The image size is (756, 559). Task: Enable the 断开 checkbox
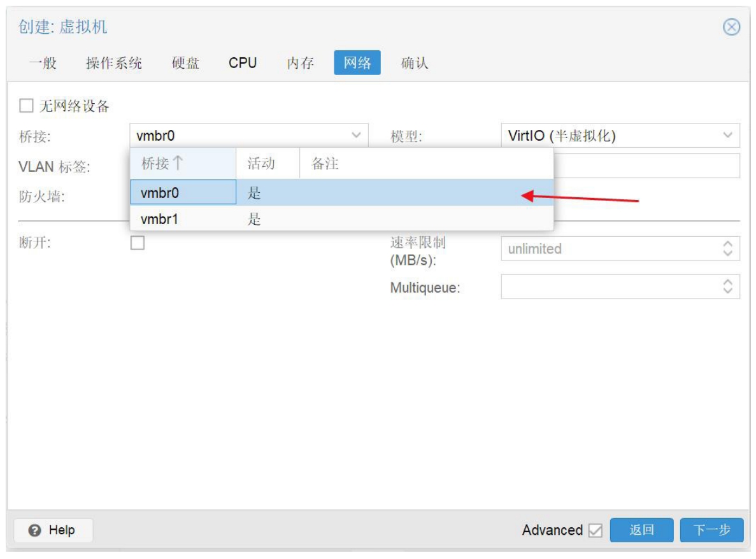point(138,243)
